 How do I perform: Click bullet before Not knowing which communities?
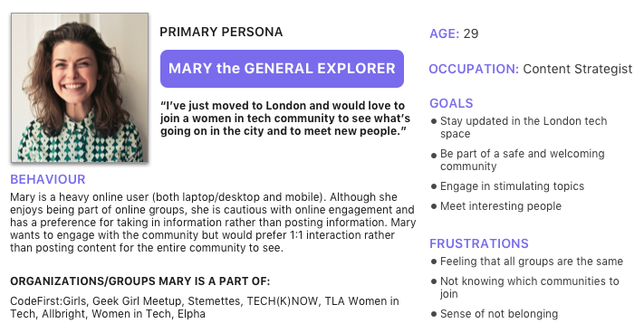434,281
